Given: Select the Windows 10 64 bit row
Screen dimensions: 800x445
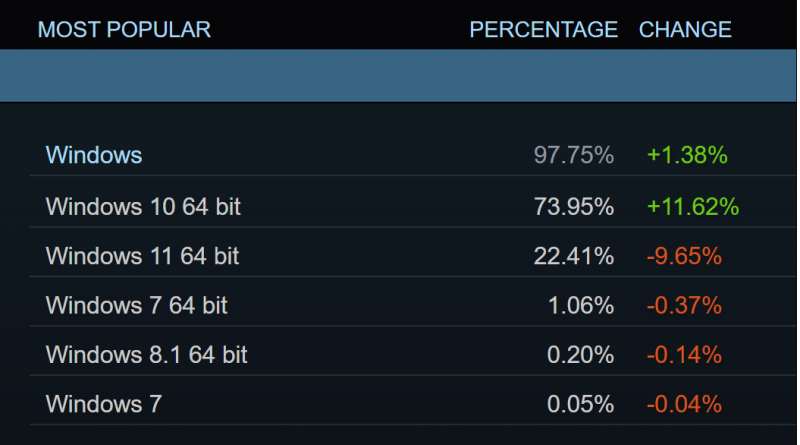Looking at the screenshot, I should (x=143, y=207).
